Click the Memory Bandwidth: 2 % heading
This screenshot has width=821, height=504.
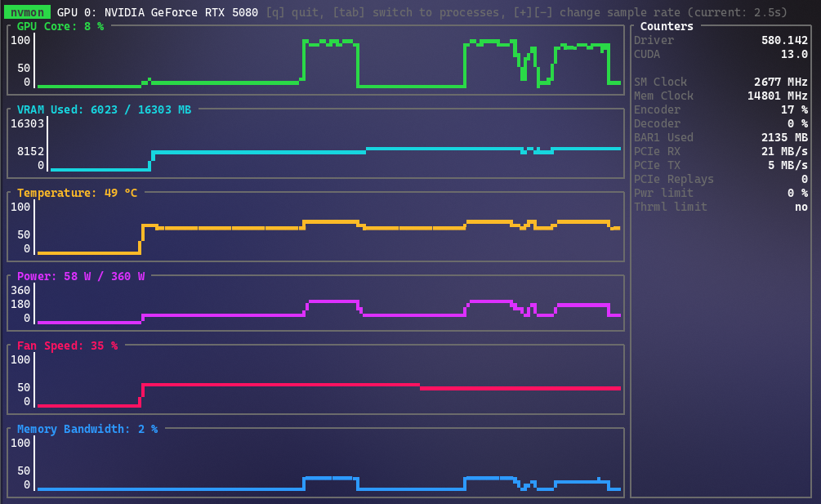[87, 429]
